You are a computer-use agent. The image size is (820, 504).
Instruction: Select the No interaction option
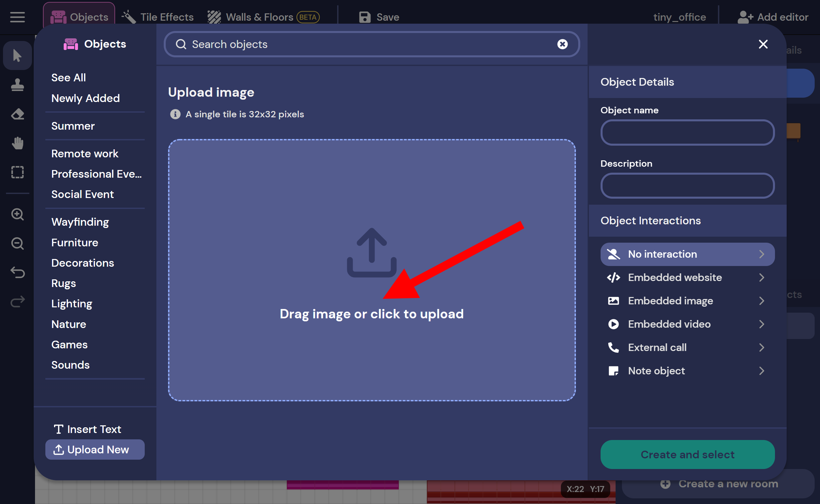click(687, 254)
